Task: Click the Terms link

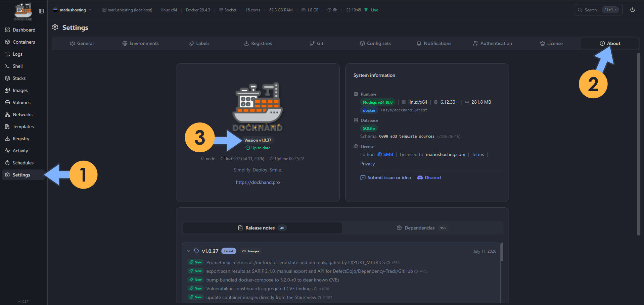Action: (478, 154)
